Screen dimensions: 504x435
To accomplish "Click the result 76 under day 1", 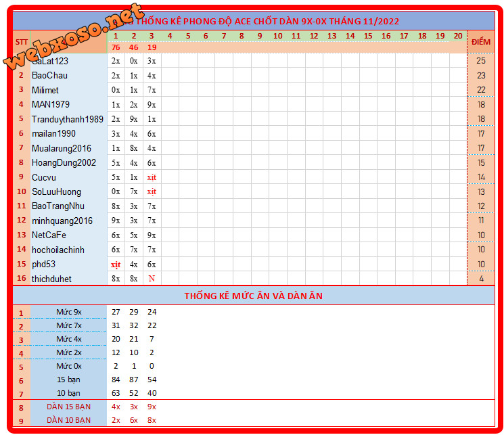I will pos(116,47).
